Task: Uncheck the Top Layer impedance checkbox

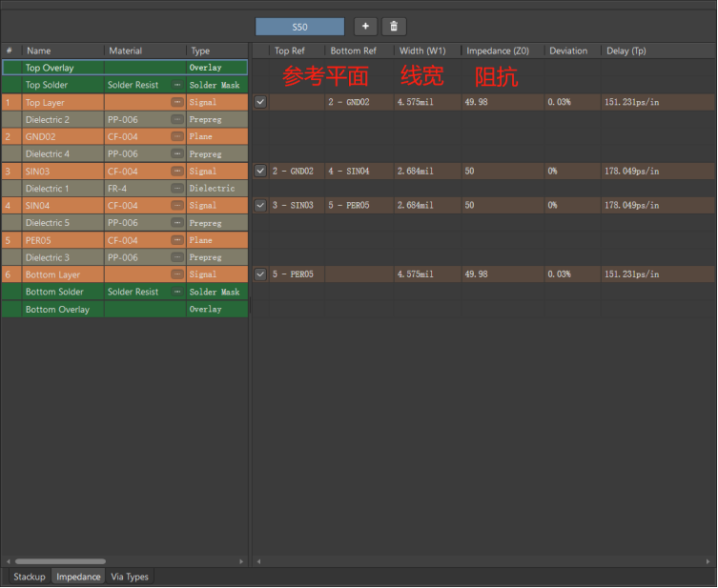Action: point(260,102)
